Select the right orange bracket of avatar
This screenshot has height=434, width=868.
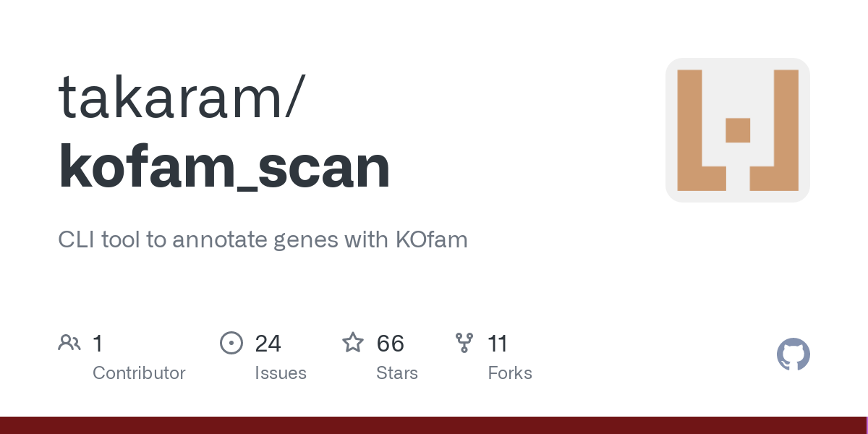coord(774,130)
